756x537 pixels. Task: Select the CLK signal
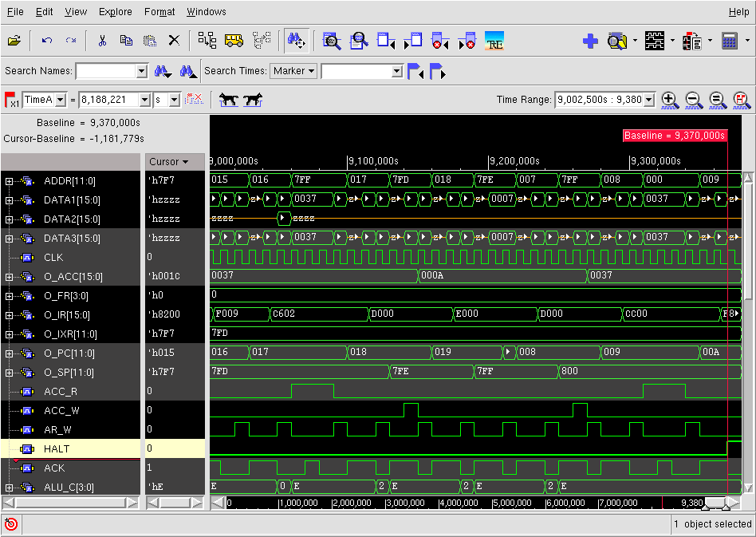(x=53, y=258)
